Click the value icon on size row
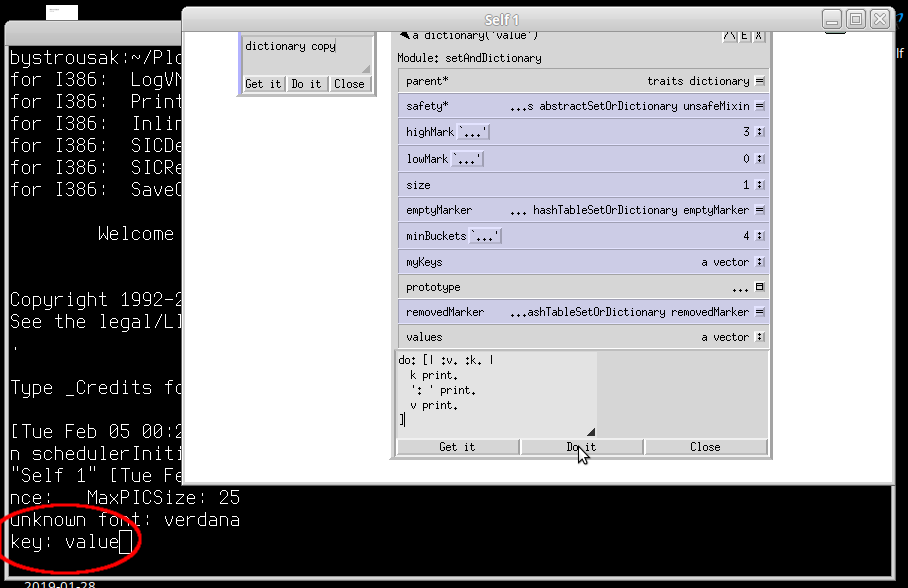The image size is (908, 588). pyautogui.click(x=760, y=185)
